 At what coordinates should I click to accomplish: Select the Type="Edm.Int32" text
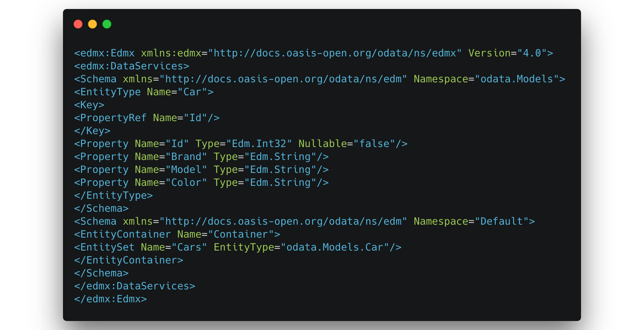[244, 144]
